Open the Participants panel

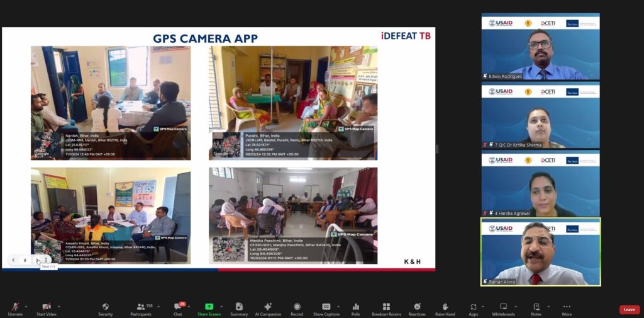click(140, 308)
